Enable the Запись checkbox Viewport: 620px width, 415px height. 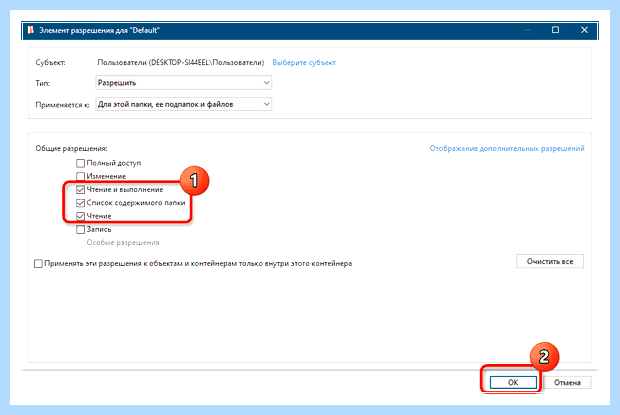[80, 229]
